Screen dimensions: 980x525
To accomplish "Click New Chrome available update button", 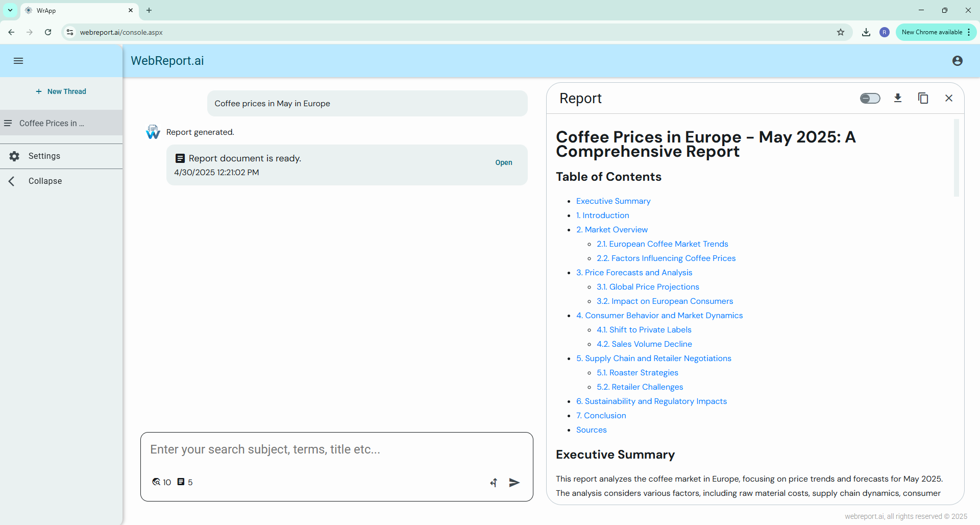I will (x=936, y=32).
